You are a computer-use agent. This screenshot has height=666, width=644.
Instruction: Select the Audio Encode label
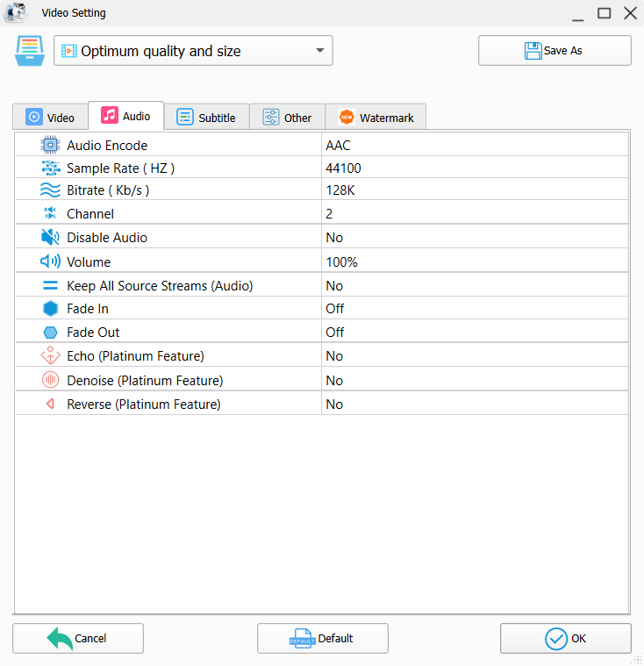[x=107, y=146]
